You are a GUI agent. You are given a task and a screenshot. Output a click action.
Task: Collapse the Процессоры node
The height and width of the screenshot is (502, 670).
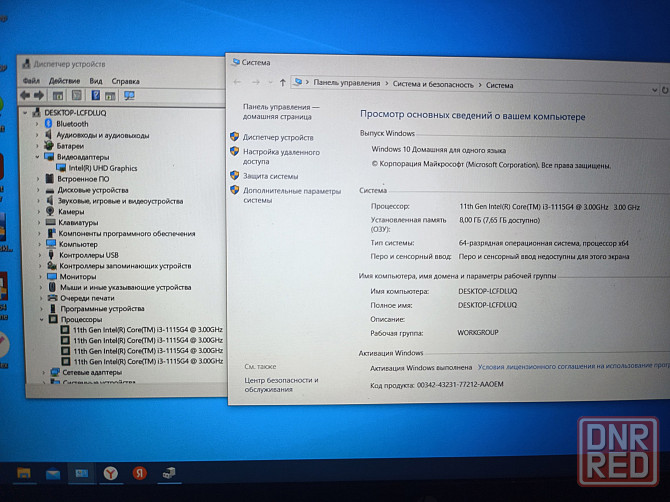[x=41, y=319]
